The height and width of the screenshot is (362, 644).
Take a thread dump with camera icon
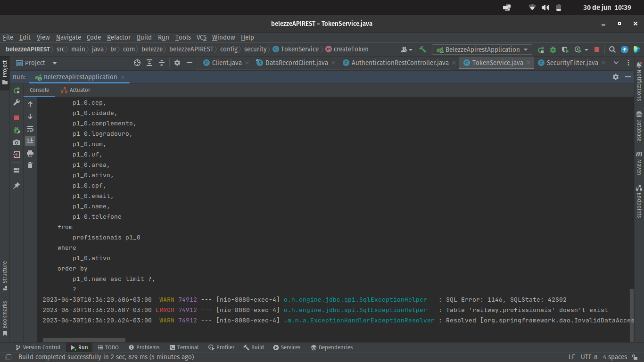pos(17,142)
